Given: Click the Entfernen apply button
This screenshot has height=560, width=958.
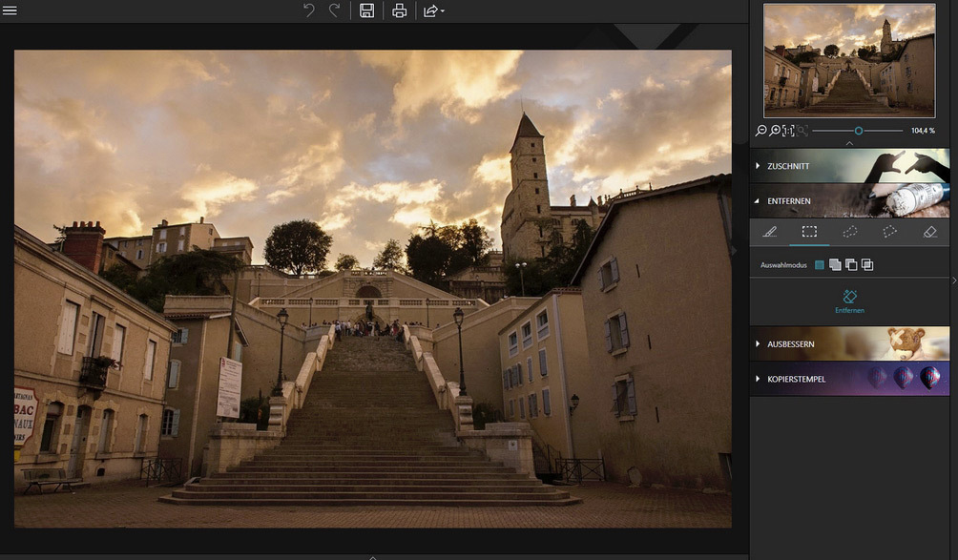Looking at the screenshot, I should (x=849, y=301).
